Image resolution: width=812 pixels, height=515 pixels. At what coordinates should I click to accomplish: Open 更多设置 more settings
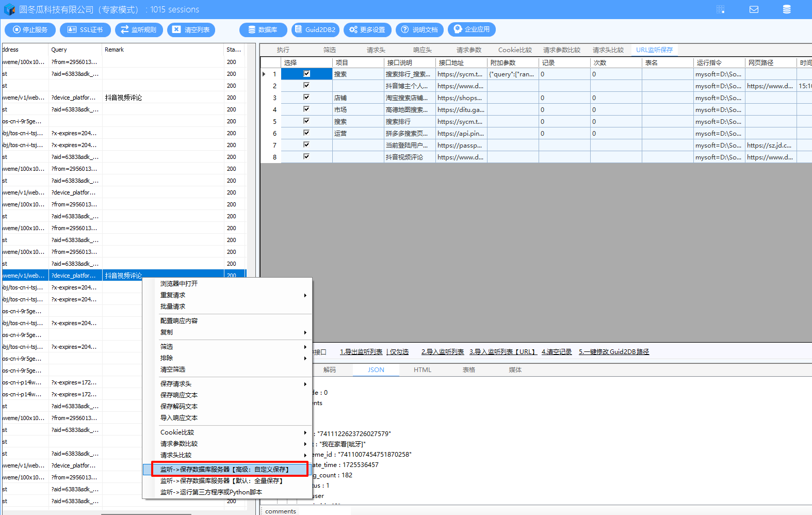coord(367,30)
